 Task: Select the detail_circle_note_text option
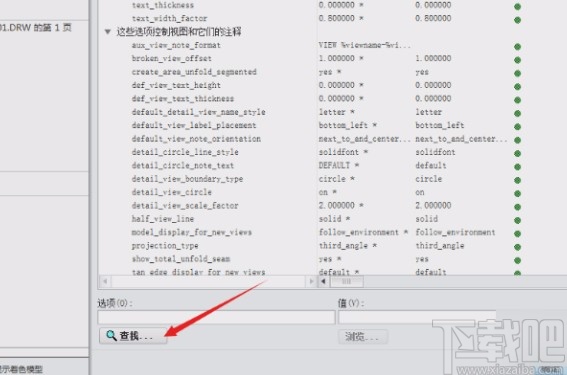click(183, 166)
